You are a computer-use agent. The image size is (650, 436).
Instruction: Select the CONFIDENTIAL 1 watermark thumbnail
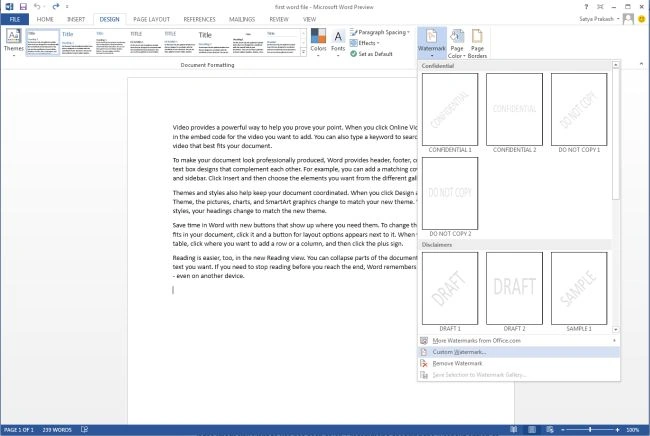(x=450, y=109)
